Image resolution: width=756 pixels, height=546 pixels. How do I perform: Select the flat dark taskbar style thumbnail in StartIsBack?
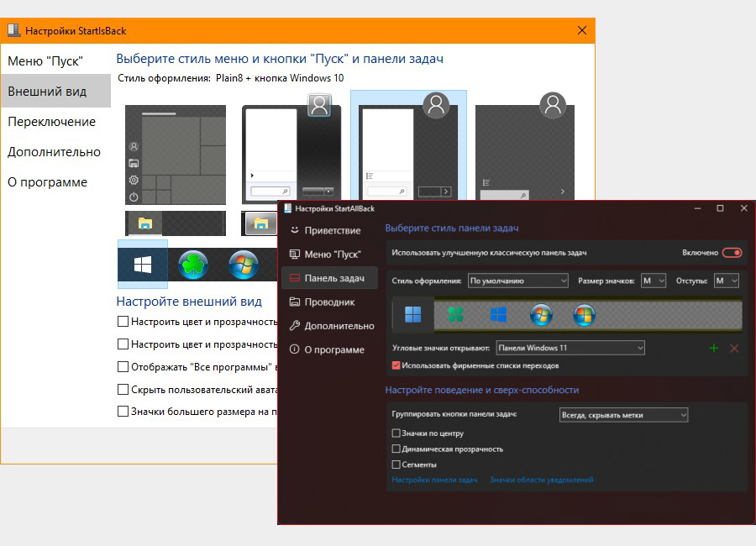pos(176,223)
